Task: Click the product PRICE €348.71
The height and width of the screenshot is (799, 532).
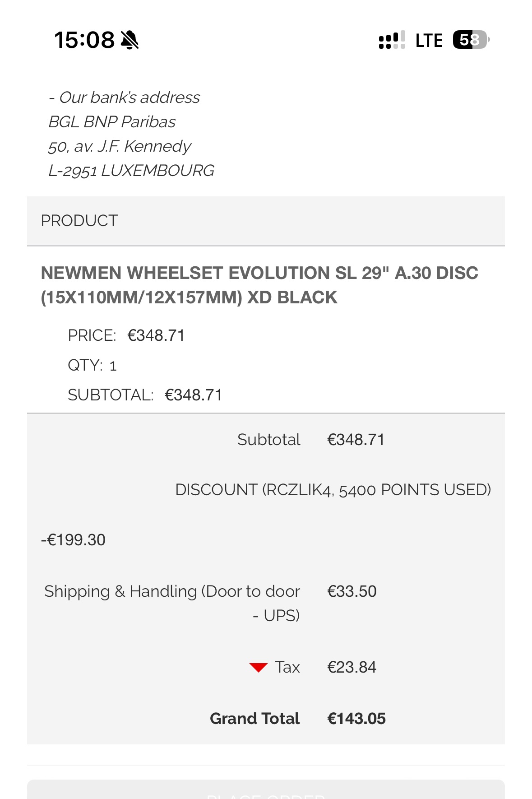Action: coord(156,335)
